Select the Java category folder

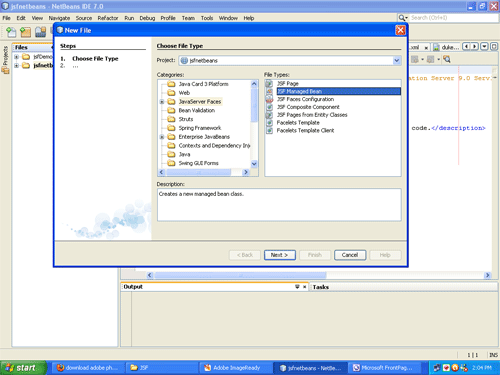click(x=184, y=154)
